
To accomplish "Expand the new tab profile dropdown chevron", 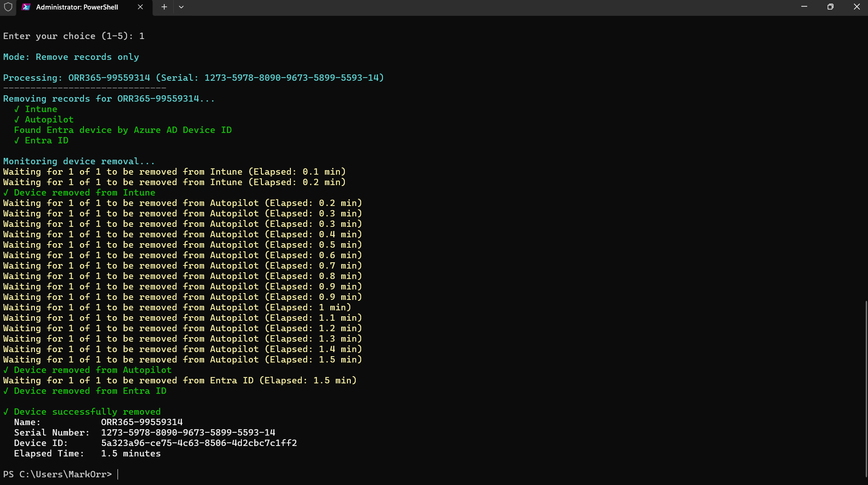I will pos(181,7).
